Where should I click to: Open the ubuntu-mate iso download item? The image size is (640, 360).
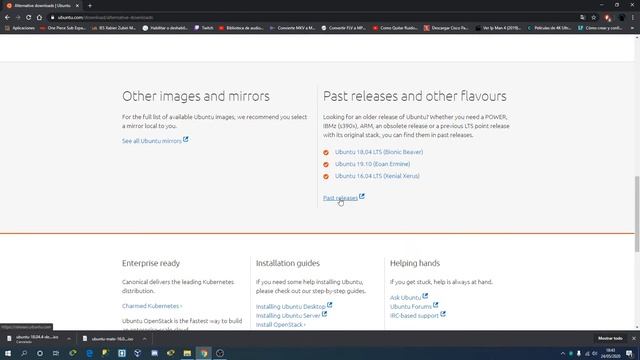point(109,339)
